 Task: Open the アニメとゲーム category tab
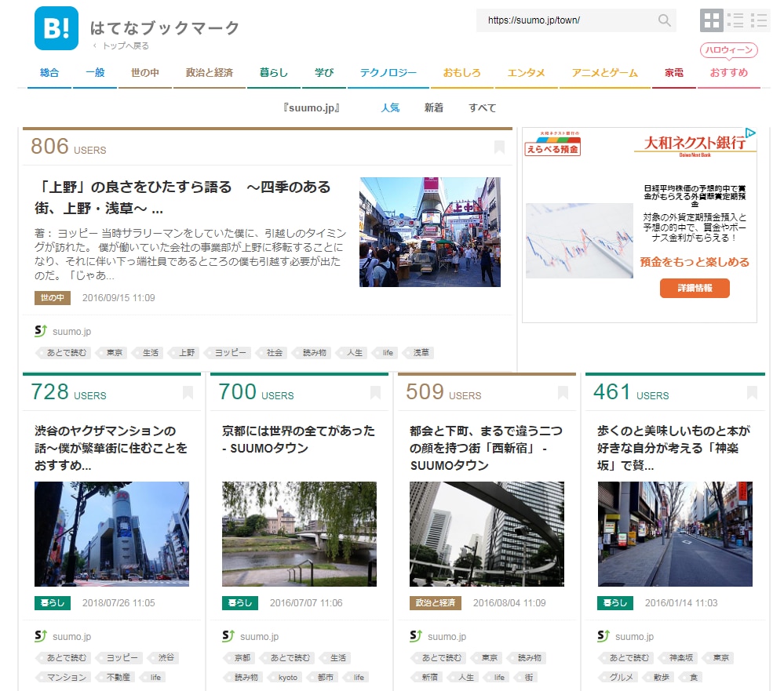pyautogui.click(x=604, y=73)
